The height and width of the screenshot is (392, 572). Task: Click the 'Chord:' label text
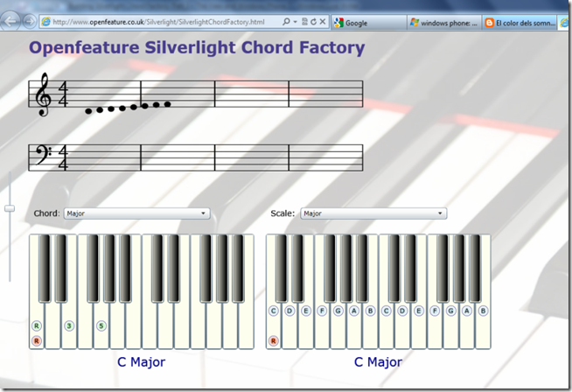pos(46,213)
